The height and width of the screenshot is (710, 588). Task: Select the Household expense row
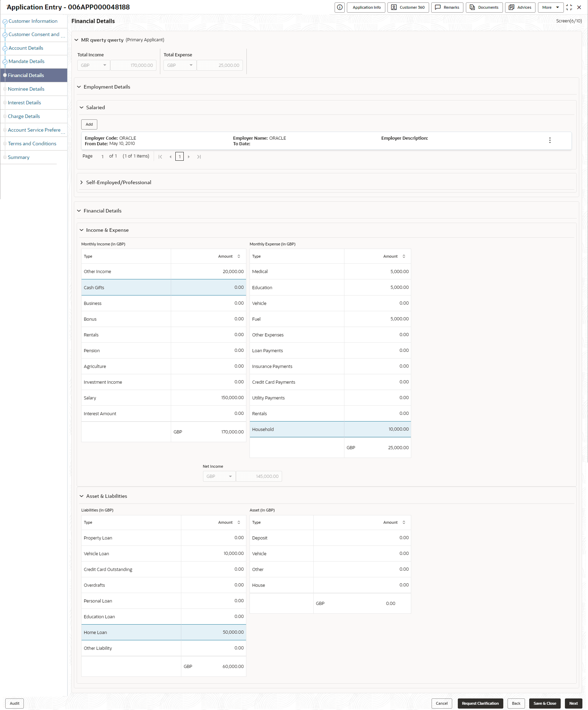tap(330, 429)
